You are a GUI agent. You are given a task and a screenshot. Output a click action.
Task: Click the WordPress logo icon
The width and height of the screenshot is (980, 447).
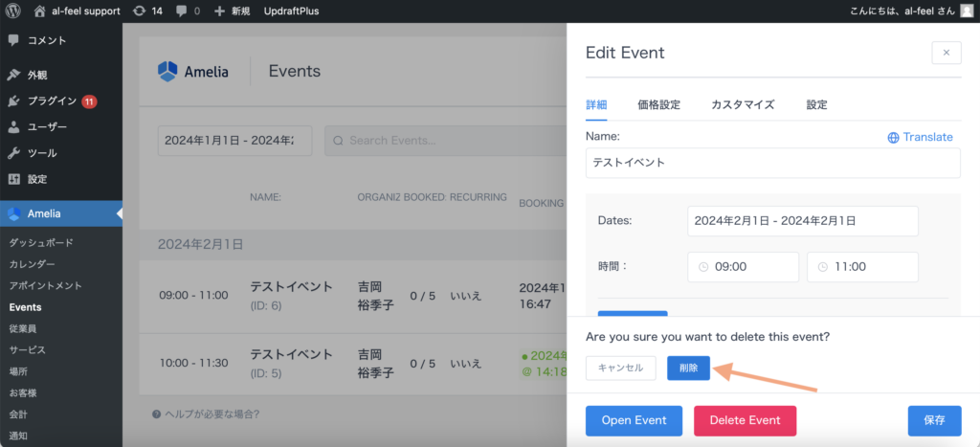[x=13, y=11]
